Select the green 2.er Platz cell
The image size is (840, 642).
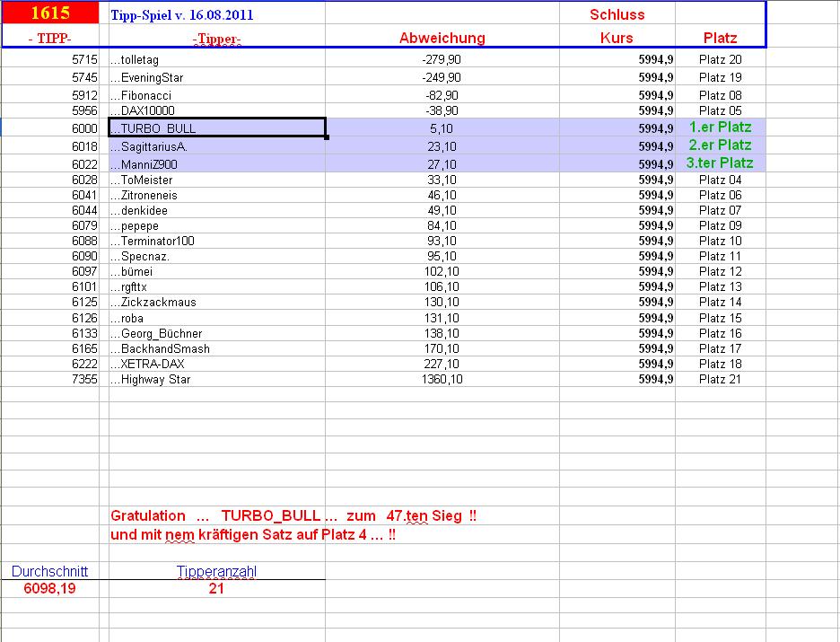click(720, 145)
